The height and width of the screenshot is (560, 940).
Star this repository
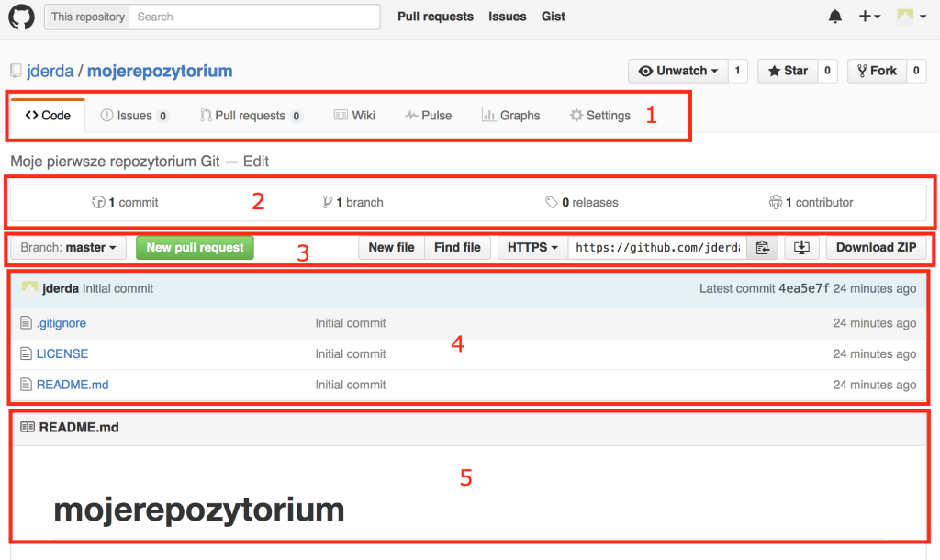[788, 71]
